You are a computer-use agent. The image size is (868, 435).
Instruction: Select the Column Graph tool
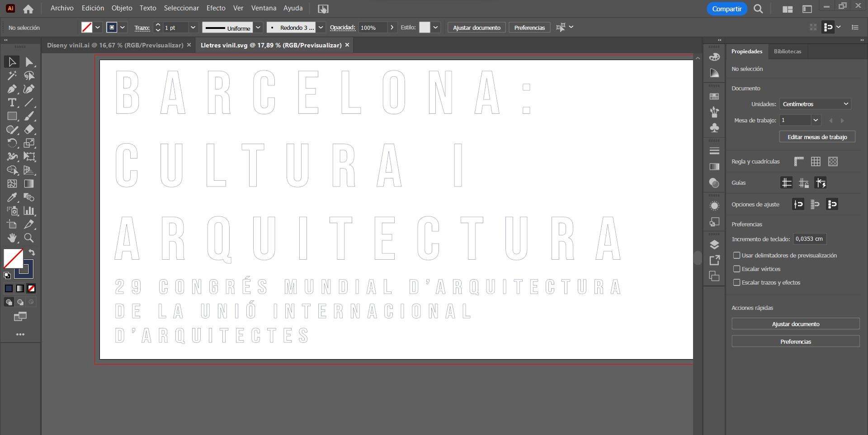click(x=29, y=211)
